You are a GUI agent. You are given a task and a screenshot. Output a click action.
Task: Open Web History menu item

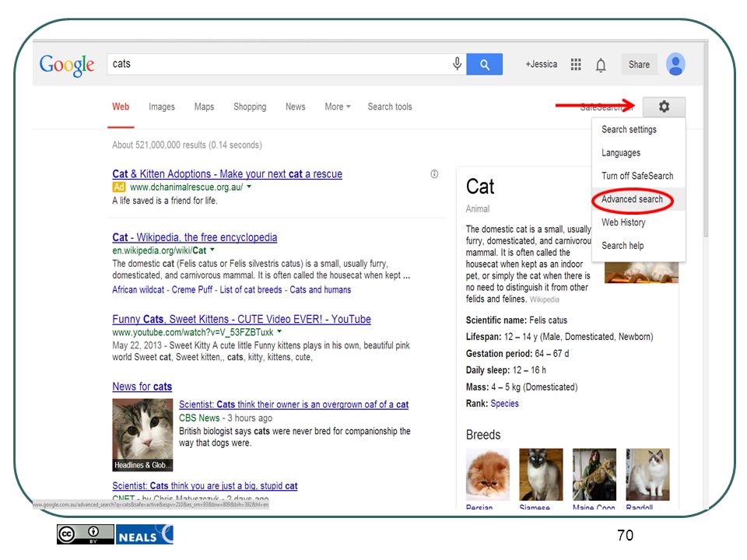point(638,222)
